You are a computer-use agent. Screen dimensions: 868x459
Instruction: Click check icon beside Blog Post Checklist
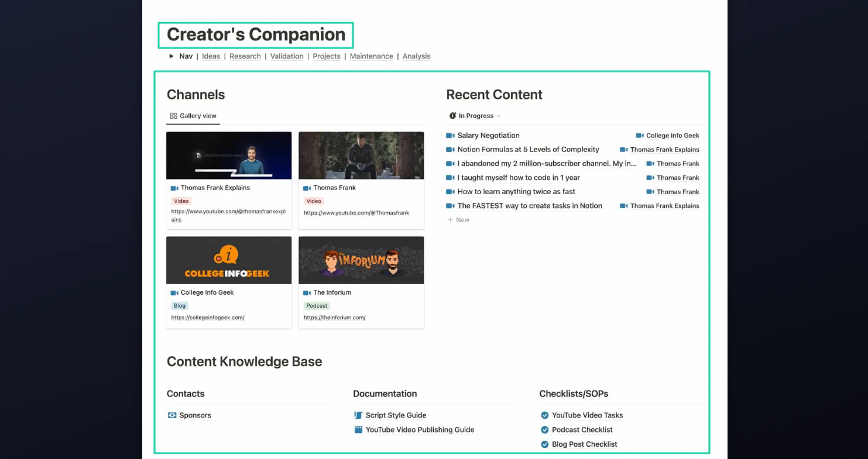pyautogui.click(x=545, y=444)
